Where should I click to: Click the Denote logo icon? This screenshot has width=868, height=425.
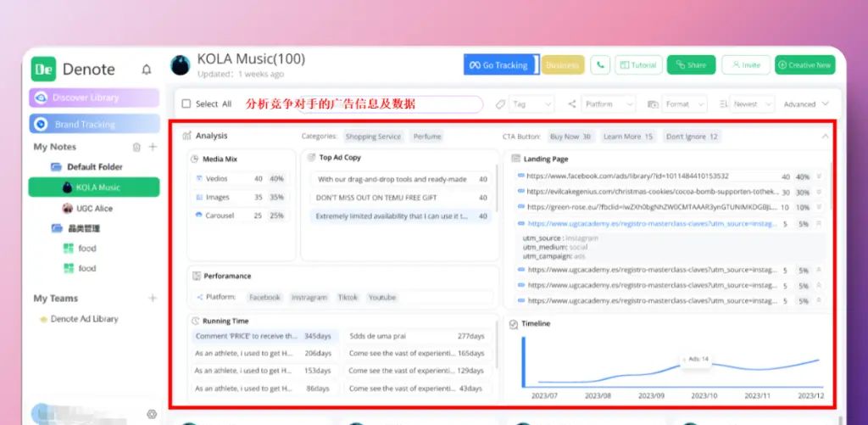click(43, 69)
